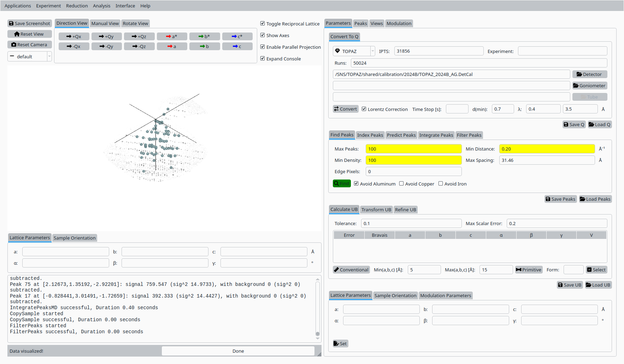Screen dimensions: 624x364
Task: Orient view along red a* axis
Action: pos(172,36)
